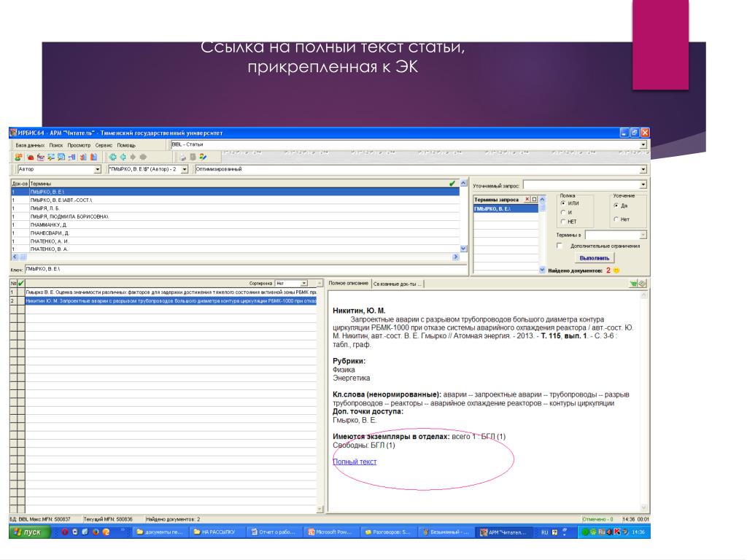This screenshot has width=747, height=560.
Task: Click the fourth toolbar icon with yellow arrow
Action: pos(51,157)
